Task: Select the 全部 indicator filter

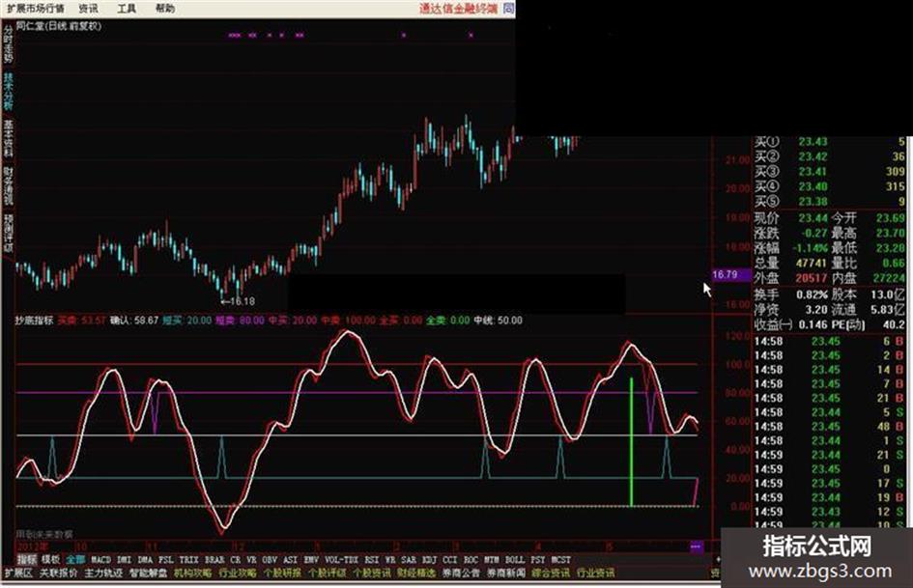Action: point(75,559)
